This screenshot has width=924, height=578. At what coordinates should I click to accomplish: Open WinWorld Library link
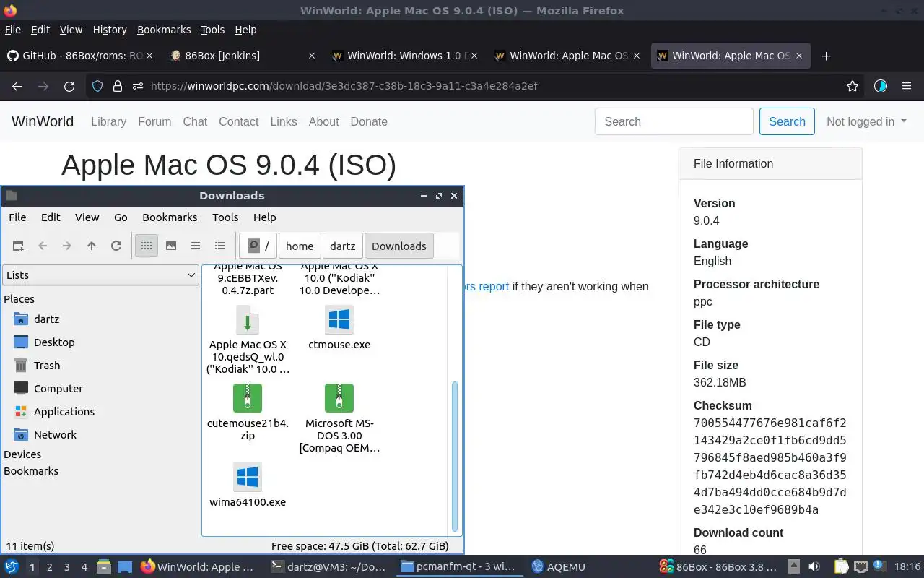click(108, 121)
